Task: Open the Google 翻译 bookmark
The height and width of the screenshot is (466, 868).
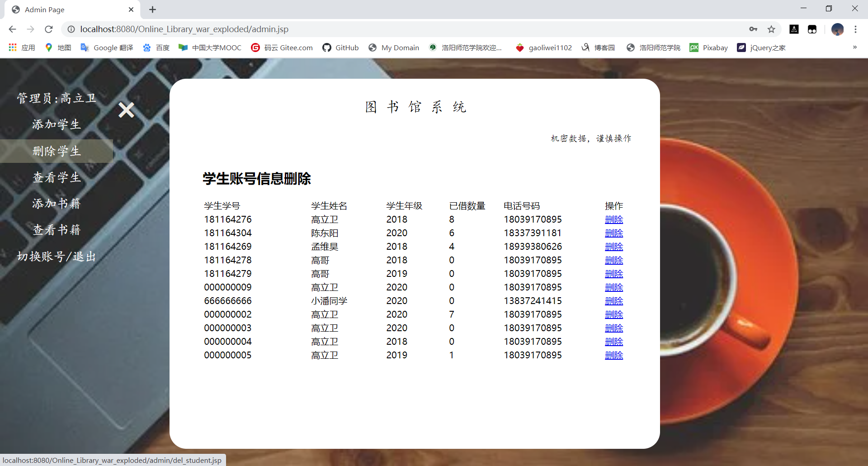Action: click(x=107, y=48)
